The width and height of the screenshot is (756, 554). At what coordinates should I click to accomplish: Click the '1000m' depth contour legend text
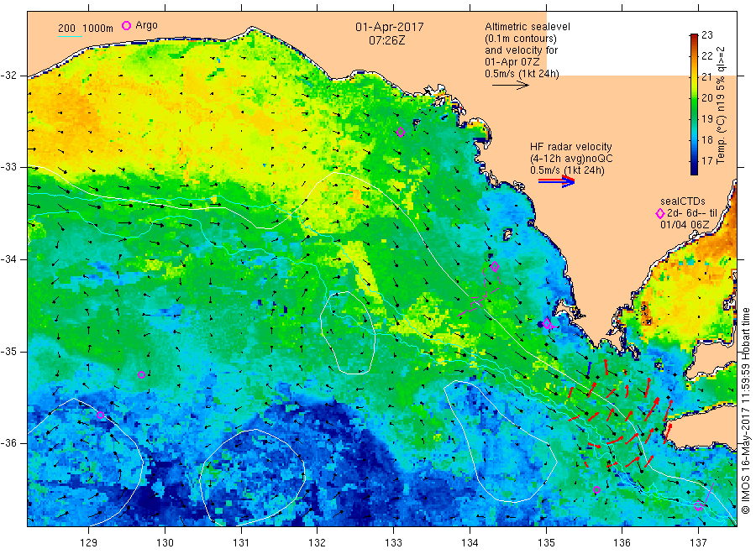pyautogui.click(x=98, y=29)
